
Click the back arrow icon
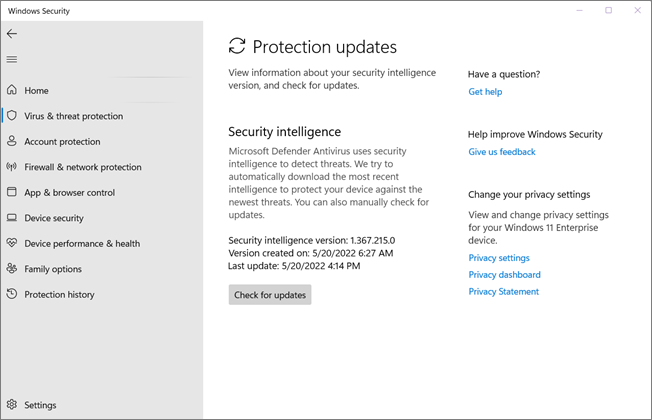point(12,33)
